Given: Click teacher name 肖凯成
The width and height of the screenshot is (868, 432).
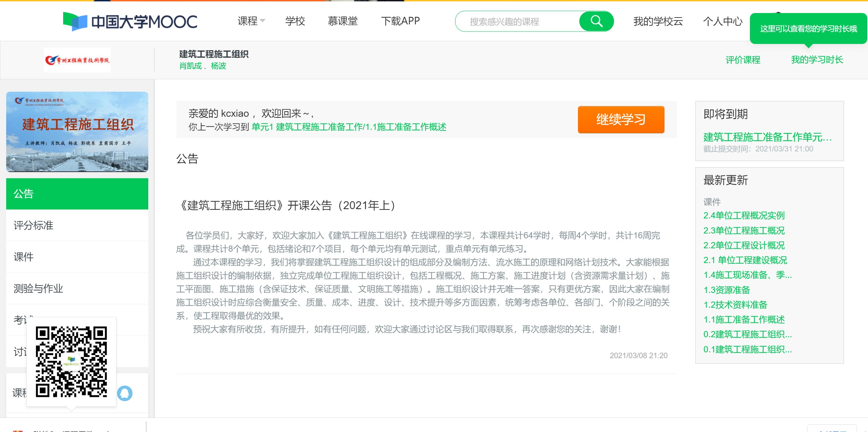Looking at the screenshot, I should (190, 66).
